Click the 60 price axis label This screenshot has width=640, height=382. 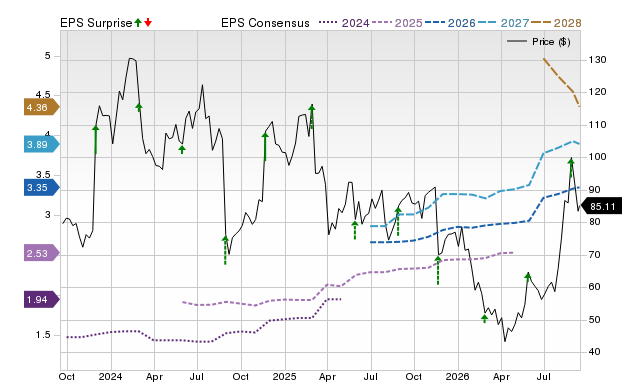pos(595,286)
